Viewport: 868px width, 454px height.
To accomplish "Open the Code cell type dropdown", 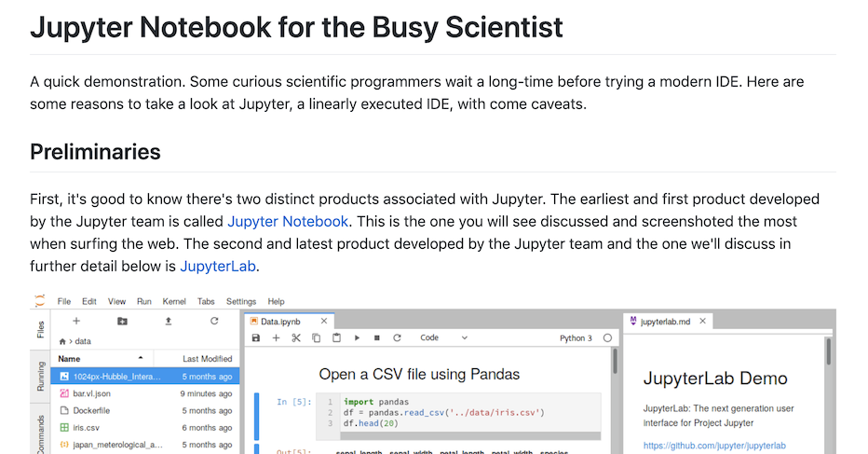I will (443, 337).
